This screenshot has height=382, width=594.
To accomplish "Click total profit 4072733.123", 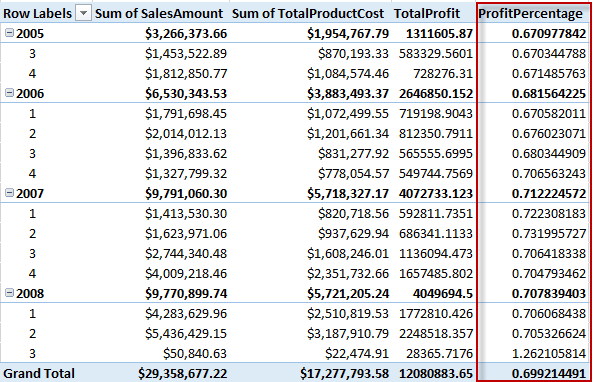I will point(436,194).
